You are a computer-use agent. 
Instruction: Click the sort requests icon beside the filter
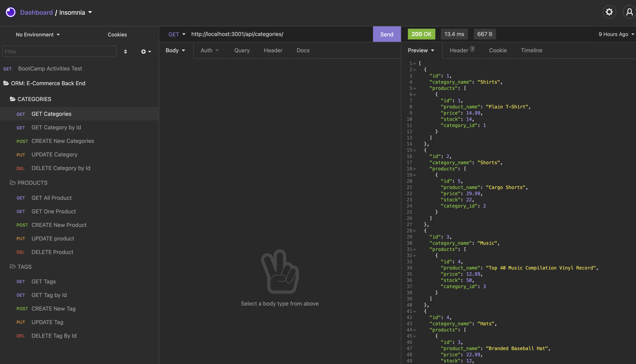(125, 52)
